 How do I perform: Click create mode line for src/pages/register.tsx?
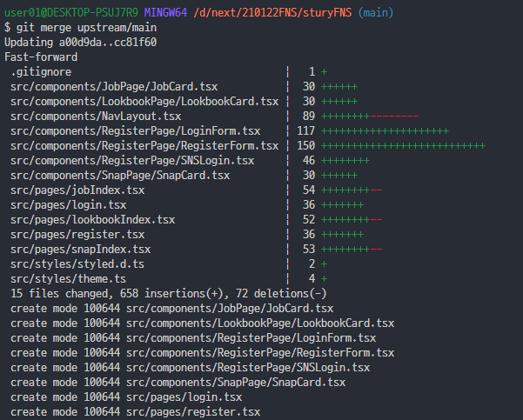click(x=135, y=411)
